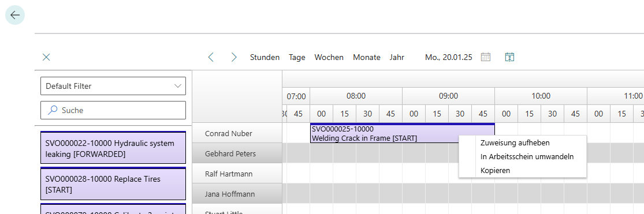Open the date picker calendar icon
The width and height of the screenshot is (644, 214).
coord(486,58)
